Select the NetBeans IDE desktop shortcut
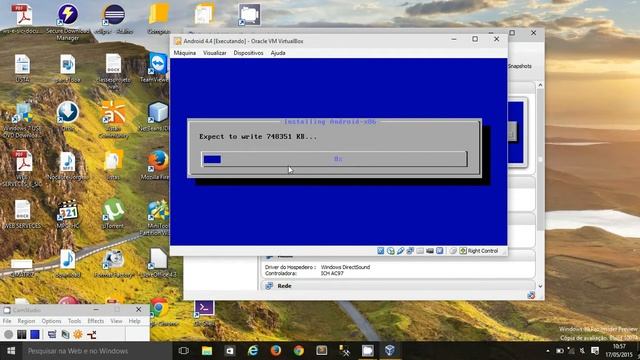Image resolution: width=640 pixels, height=360 pixels. click(x=157, y=116)
